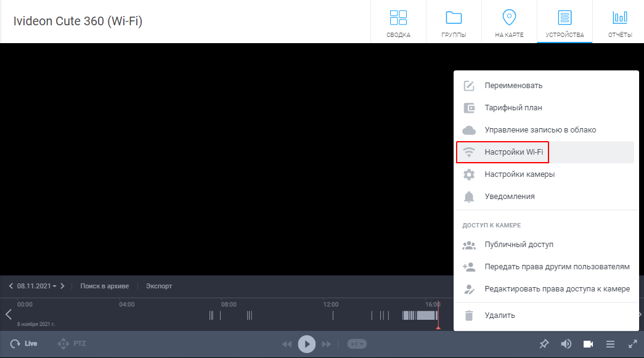This screenshot has width=644, height=358.
Task: Toggle the pin icon in player bar
Action: (544, 344)
